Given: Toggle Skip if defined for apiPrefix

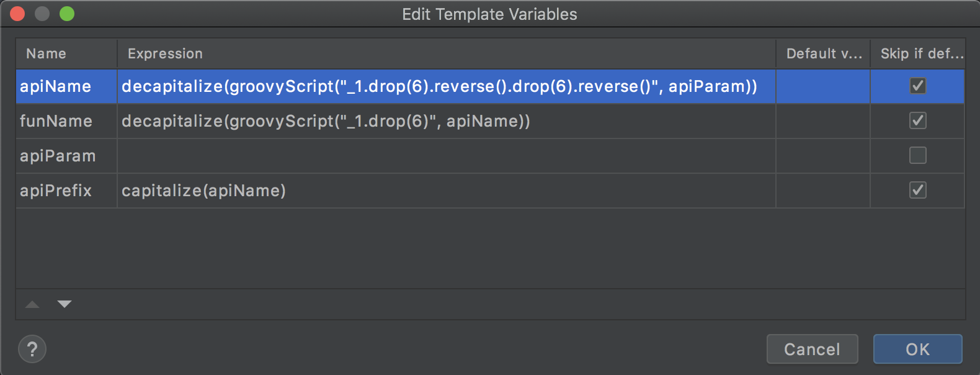Looking at the screenshot, I should pos(917,190).
